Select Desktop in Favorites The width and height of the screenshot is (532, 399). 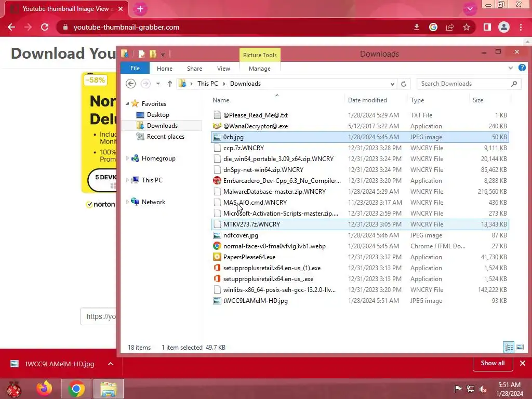(158, 115)
